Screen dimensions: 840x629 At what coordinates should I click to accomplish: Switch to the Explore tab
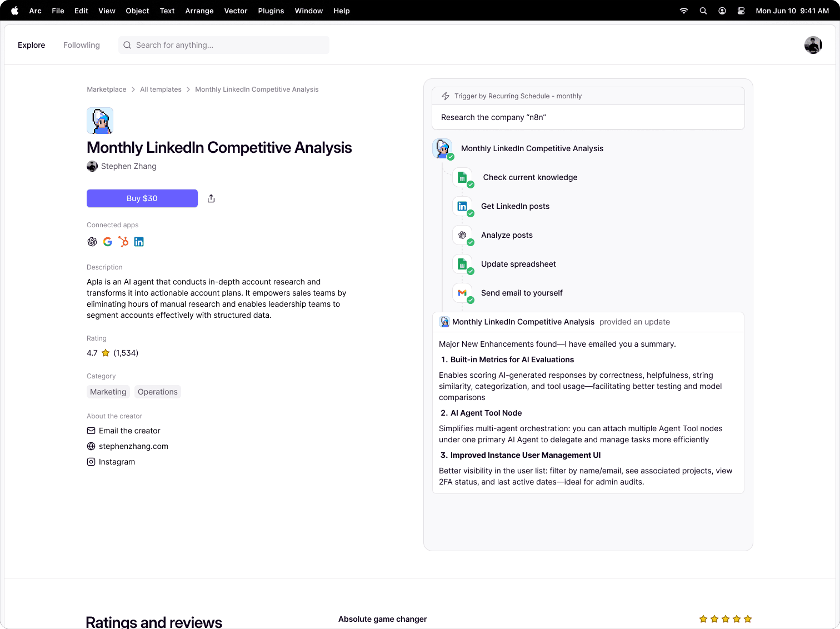[x=32, y=45]
